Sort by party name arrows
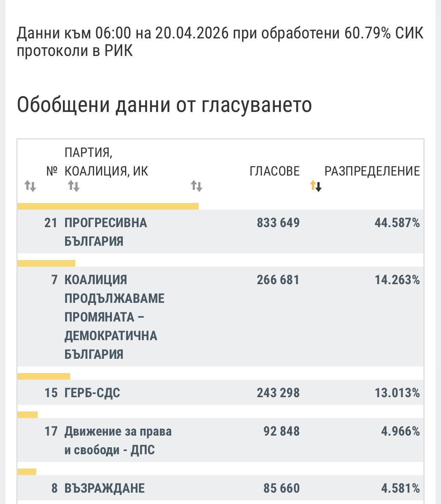Viewport: 441px width, 504px height. 74,187
